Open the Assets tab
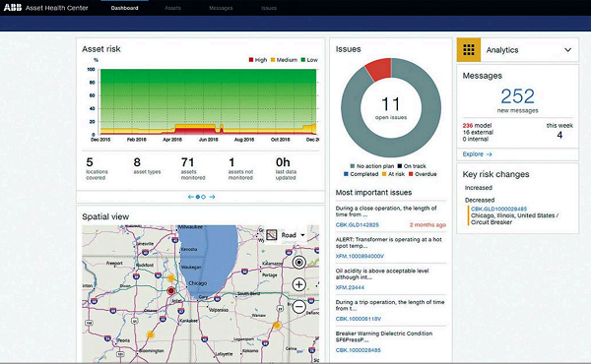The height and width of the screenshot is (364, 591). [x=172, y=8]
